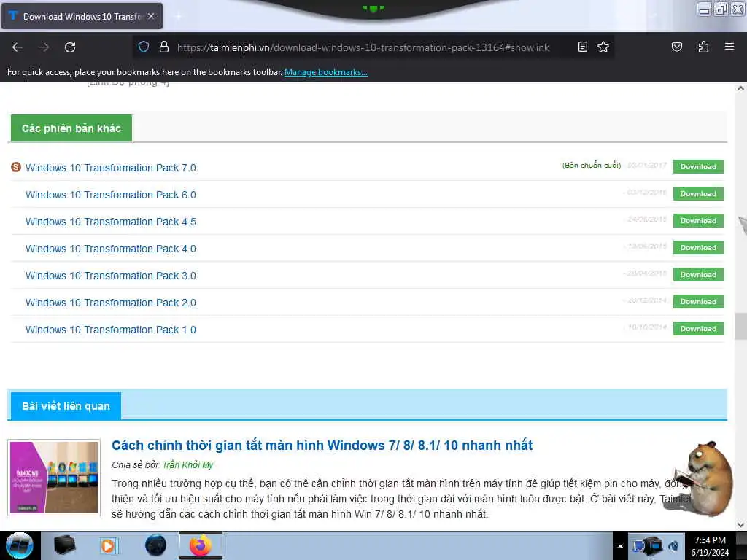Open Windows 10 Transformation Pack 3.0 link
Screen dimensions: 747x560
tap(111, 276)
